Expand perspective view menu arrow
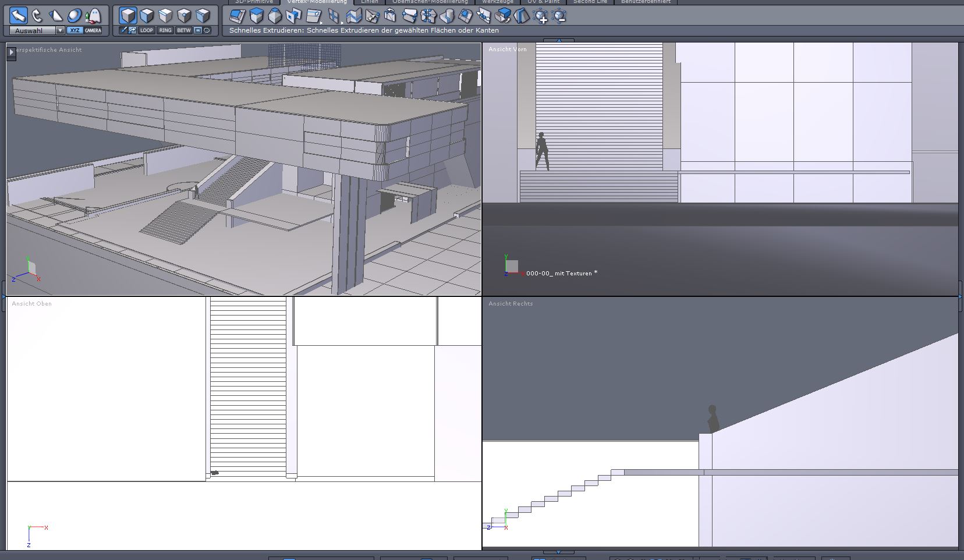This screenshot has width=964, height=560. coord(11,52)
